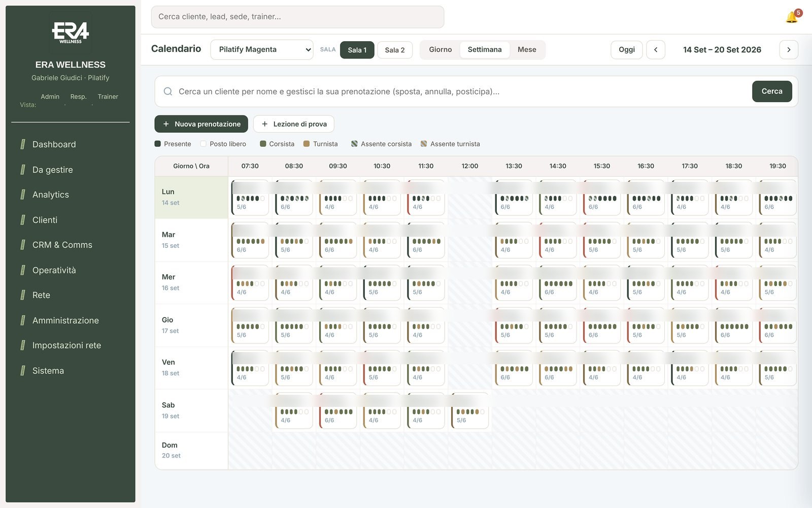Show the Giorno calendar view

(x=440, y=50)
